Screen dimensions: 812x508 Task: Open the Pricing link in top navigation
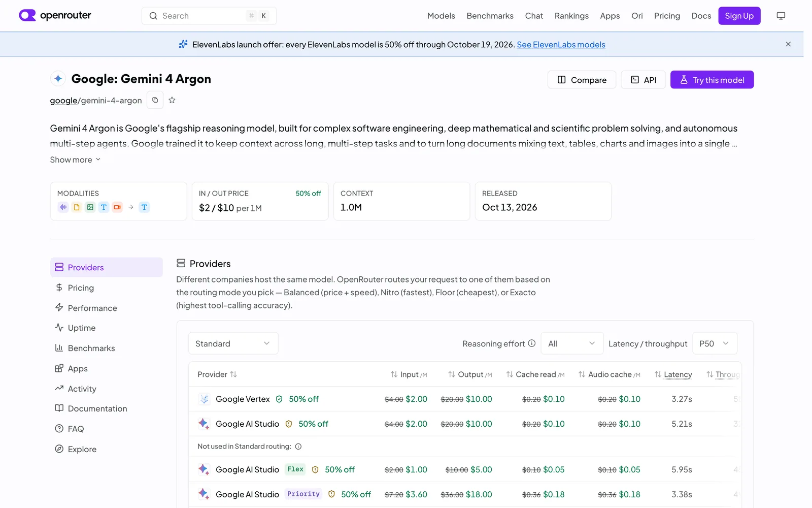pos(667,16)
